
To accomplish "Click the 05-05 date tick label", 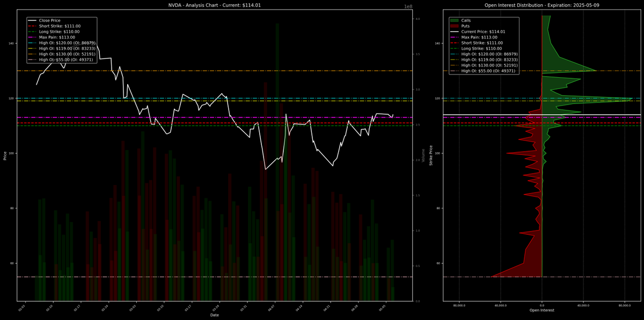I will coord(383,308).
